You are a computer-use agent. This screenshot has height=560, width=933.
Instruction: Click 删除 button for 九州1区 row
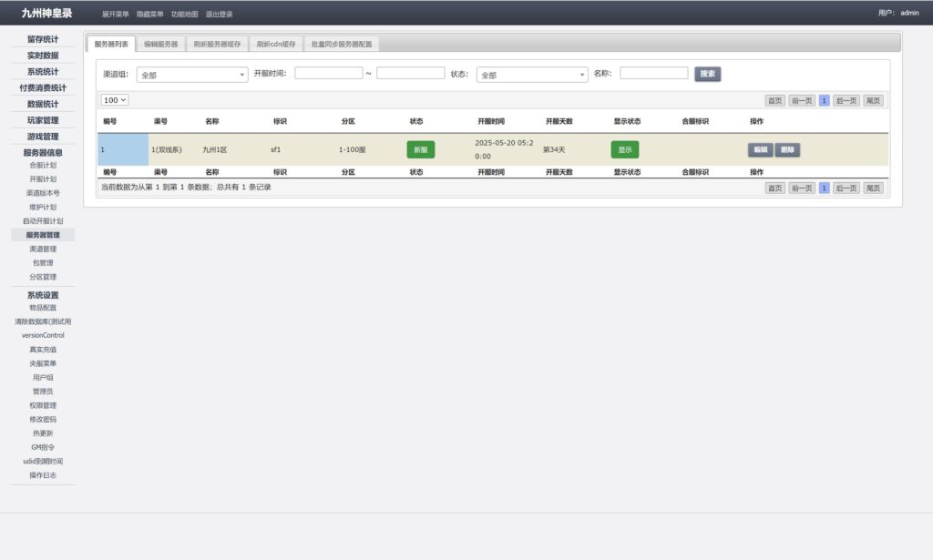787,149
